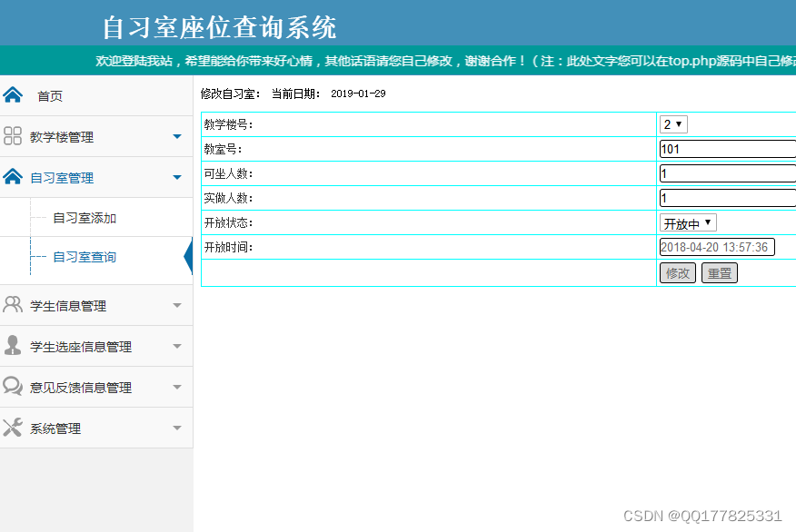Open the 开放状态 dropdown showing 开放中
The height and width of the screenshot is (532, 796).
(x=688, y=222)
